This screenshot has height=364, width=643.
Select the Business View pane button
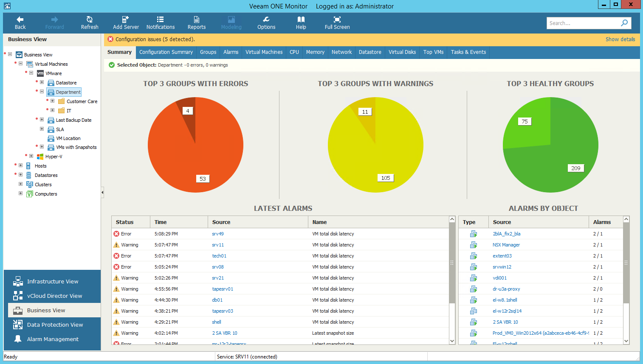click(54, 310)
